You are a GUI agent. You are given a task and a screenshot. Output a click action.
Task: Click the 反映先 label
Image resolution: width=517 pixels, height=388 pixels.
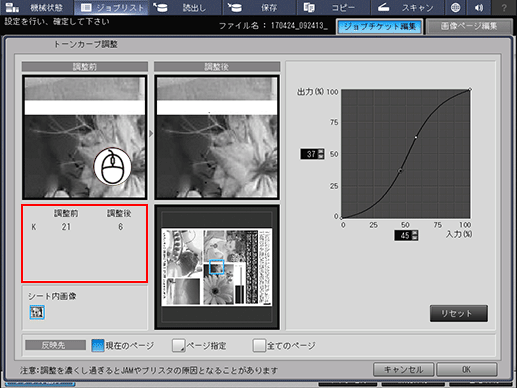(55, 345)
